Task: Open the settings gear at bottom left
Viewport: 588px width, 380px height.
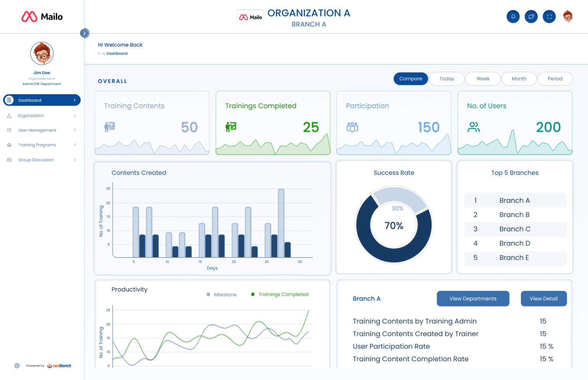Action: click(x=17, y=365)
